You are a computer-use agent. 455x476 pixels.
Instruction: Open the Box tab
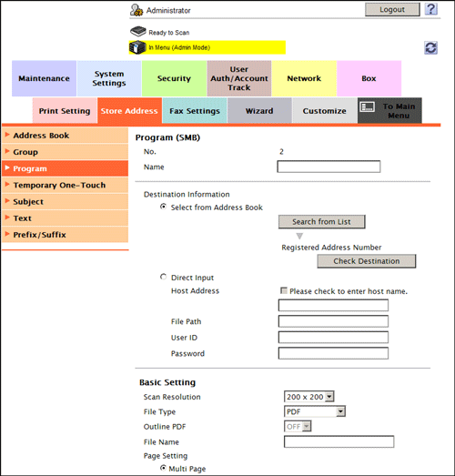click(369, 78)
